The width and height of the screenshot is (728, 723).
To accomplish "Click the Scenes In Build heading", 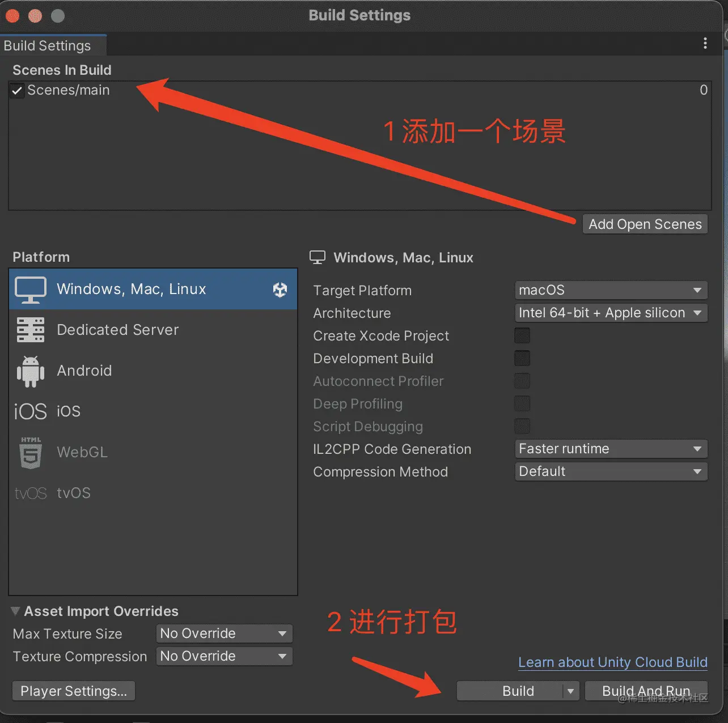I will (62, 70).
